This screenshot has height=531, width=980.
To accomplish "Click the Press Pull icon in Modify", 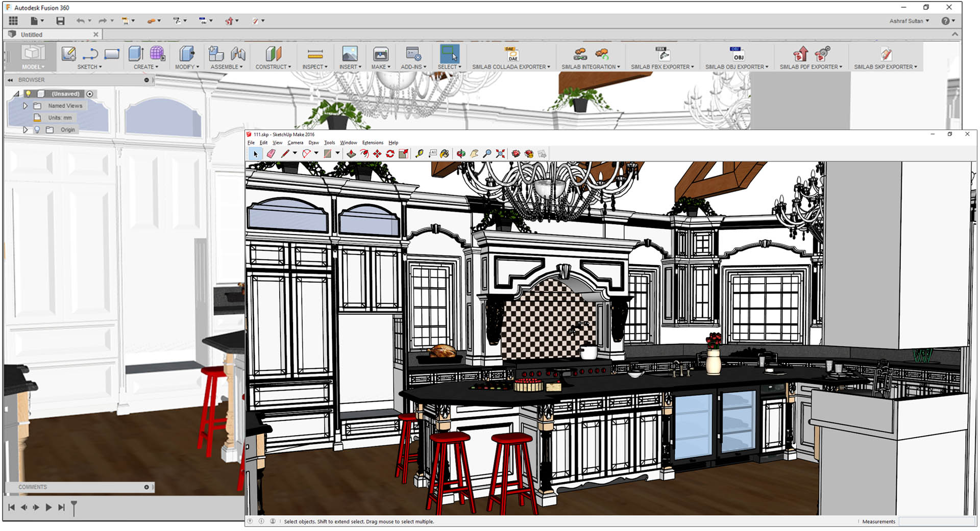I will [x=187, y=54].
